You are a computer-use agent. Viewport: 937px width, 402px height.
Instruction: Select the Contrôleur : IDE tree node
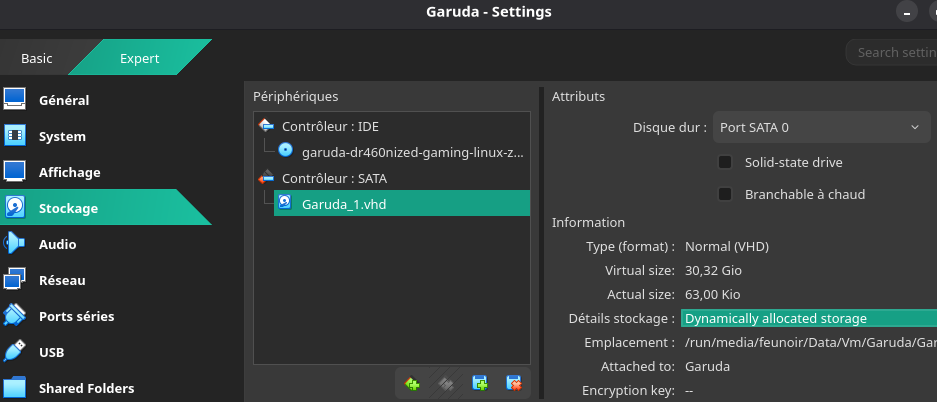[x=330, y=127]
